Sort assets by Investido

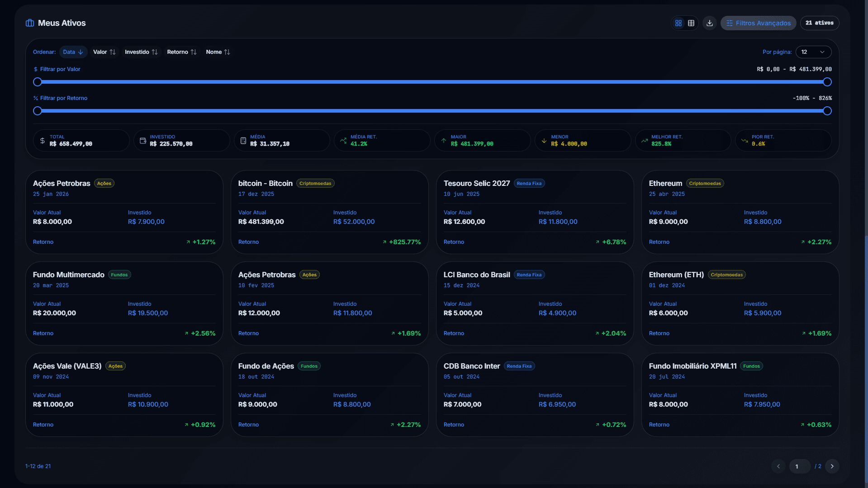click(x=141, y=52)
